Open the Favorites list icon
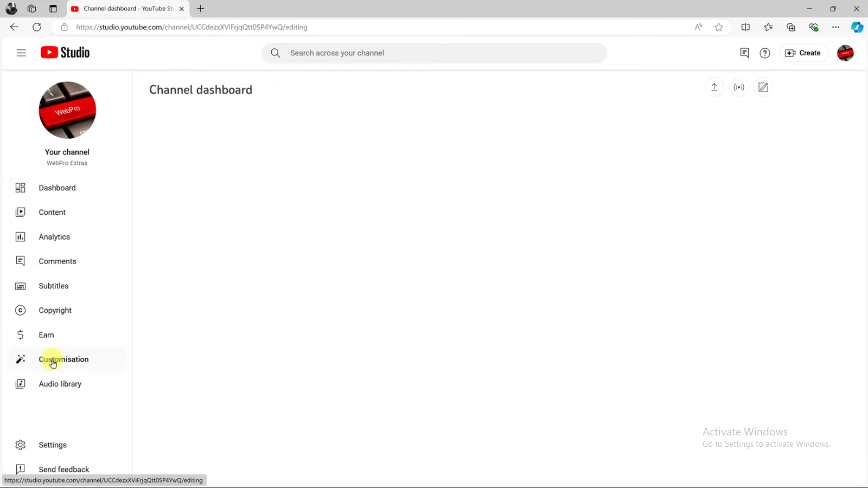Viewport: 868px width, 488px height. tap(768, 27)
